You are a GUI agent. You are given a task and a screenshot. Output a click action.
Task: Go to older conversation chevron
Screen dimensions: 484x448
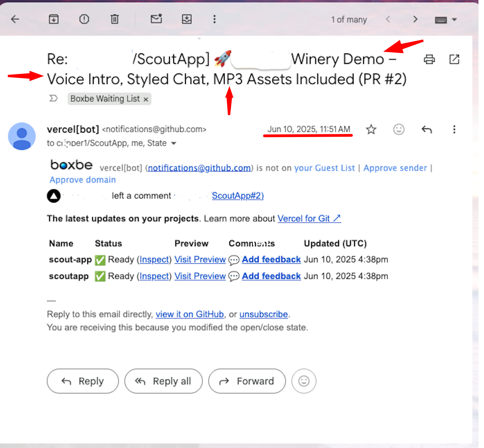pyautogui.click(x=415, y=19)
